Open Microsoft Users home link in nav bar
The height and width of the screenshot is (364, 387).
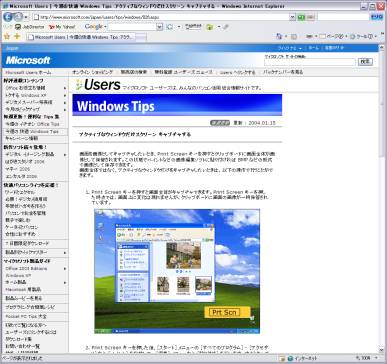(x=28, y=72)
